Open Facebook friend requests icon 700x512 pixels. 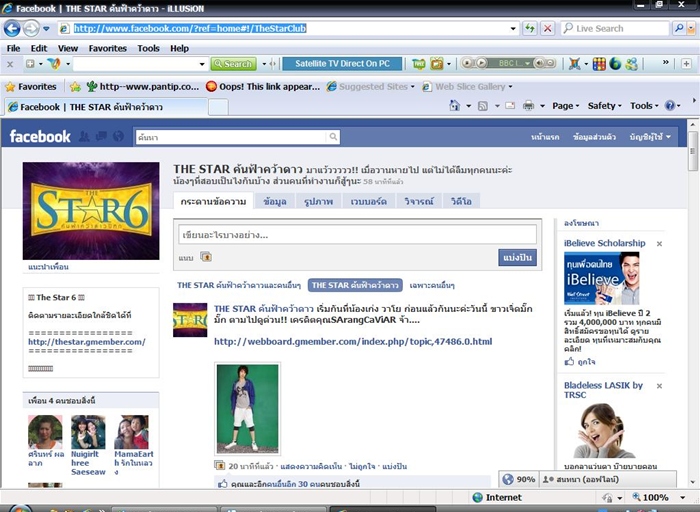84,137
